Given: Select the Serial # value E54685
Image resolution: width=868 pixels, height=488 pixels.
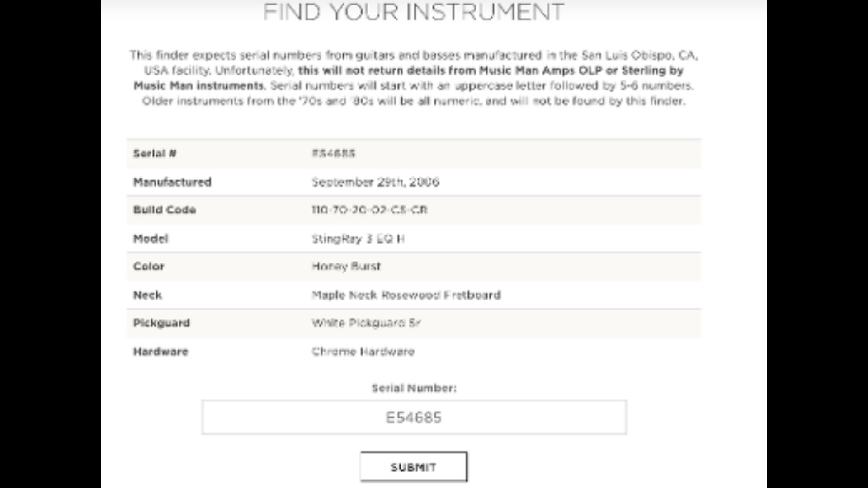Looking at the screenshot, I should (x=334, y=153).
